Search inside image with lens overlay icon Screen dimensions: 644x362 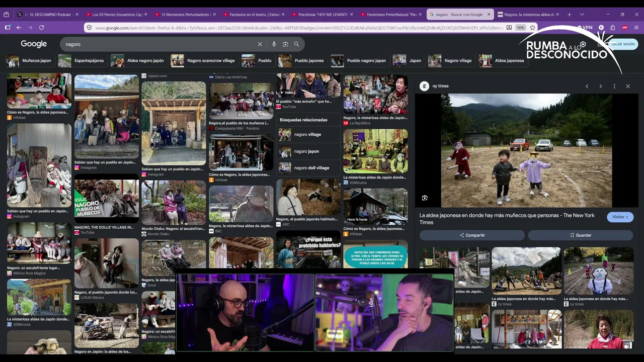point(425,198)
